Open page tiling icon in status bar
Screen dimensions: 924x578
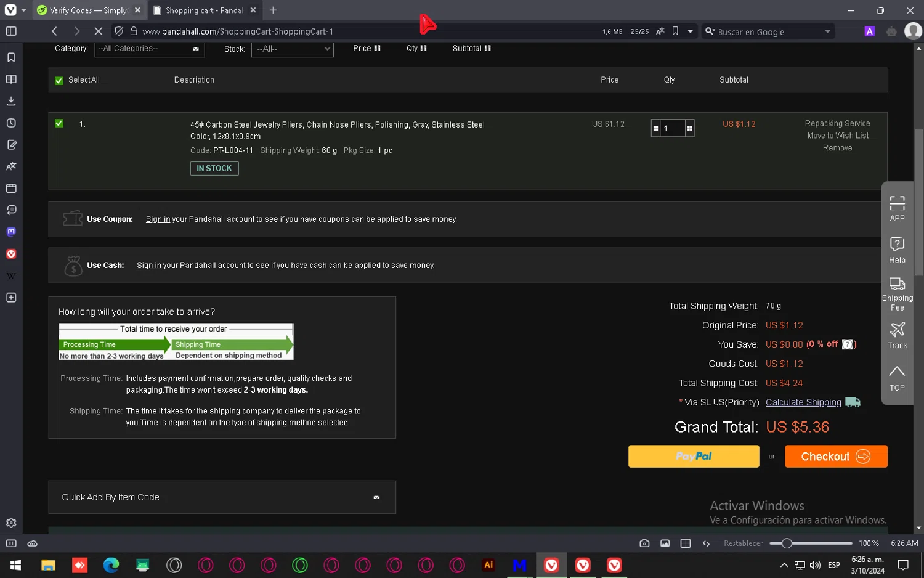pos(686,543)
